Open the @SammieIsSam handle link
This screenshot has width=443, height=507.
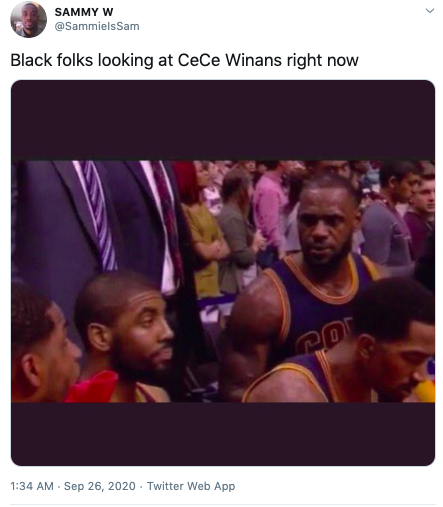point(97,26)
